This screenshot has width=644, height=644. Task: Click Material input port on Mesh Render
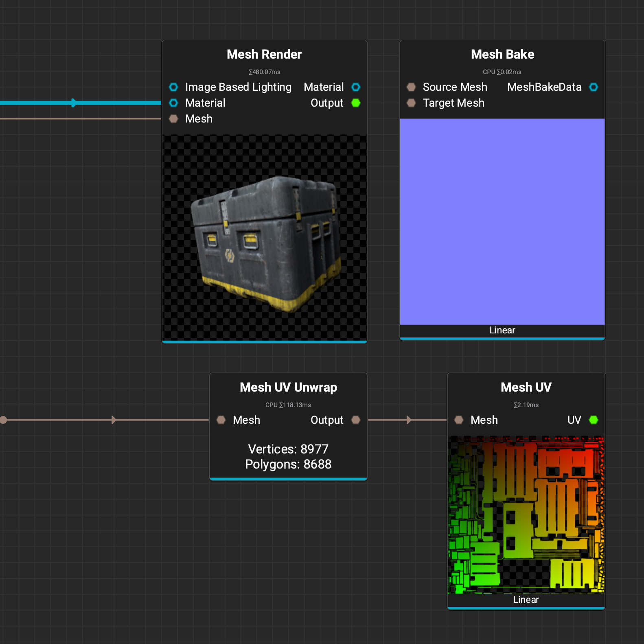pos(173,103)
